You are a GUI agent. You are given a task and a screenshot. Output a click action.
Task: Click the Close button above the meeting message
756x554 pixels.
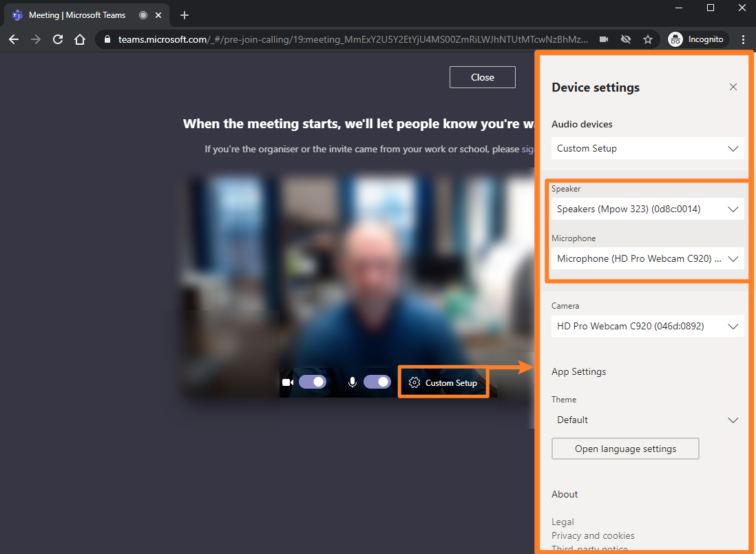click(x=482, y=77)
